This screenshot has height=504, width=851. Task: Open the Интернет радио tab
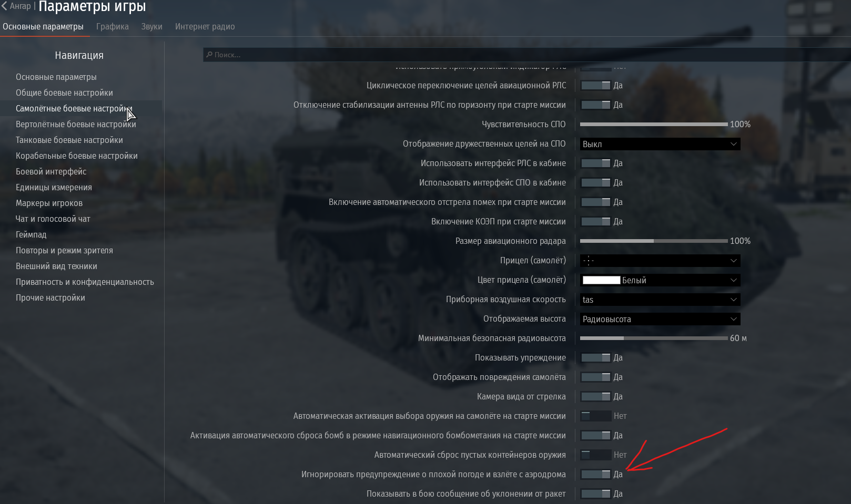(x=205, y=26)
